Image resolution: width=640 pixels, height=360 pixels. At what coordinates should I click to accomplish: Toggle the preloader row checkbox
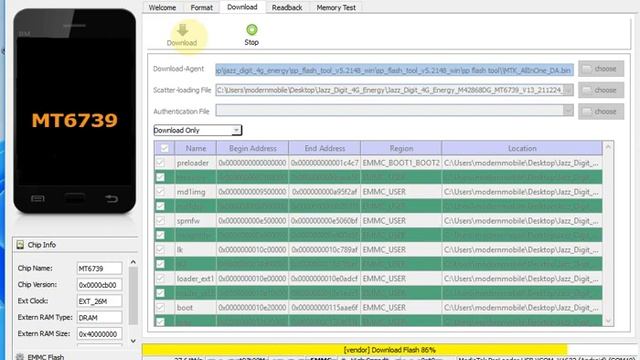pos(160,163)
